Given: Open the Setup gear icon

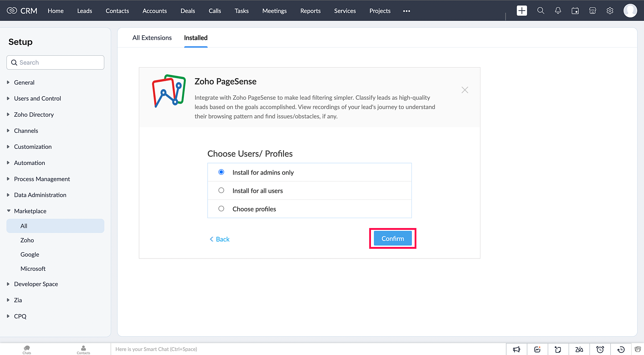Looking at the screenshot, I should point(610,11).
